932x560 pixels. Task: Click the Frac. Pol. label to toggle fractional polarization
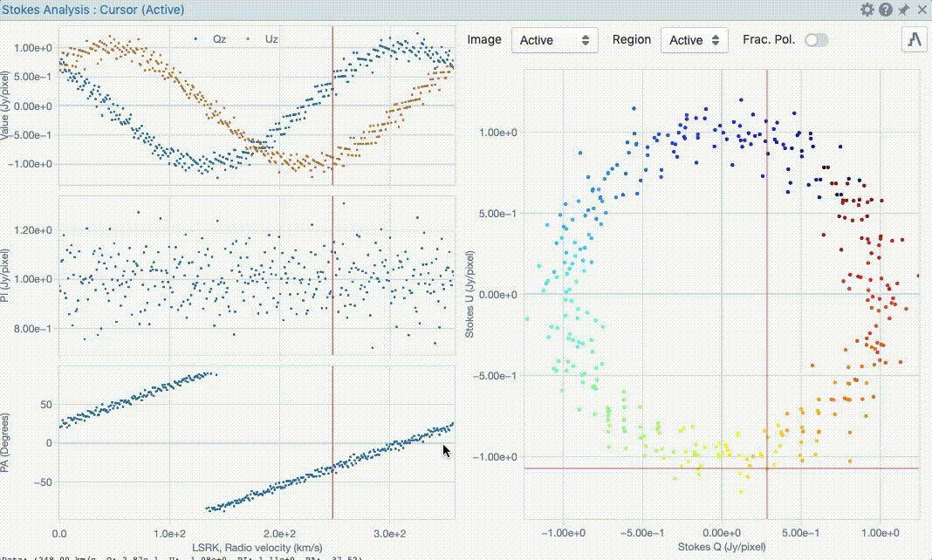[771, 39]
